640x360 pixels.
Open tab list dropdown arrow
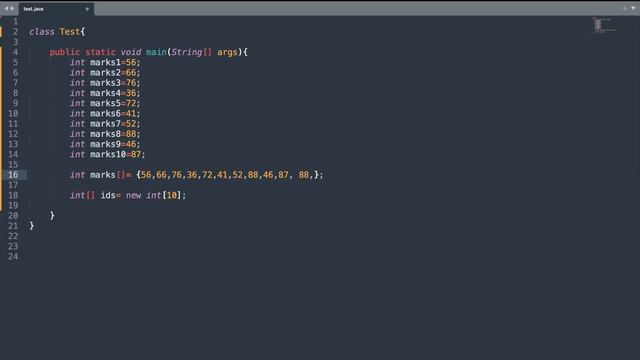tap(633, 8)
